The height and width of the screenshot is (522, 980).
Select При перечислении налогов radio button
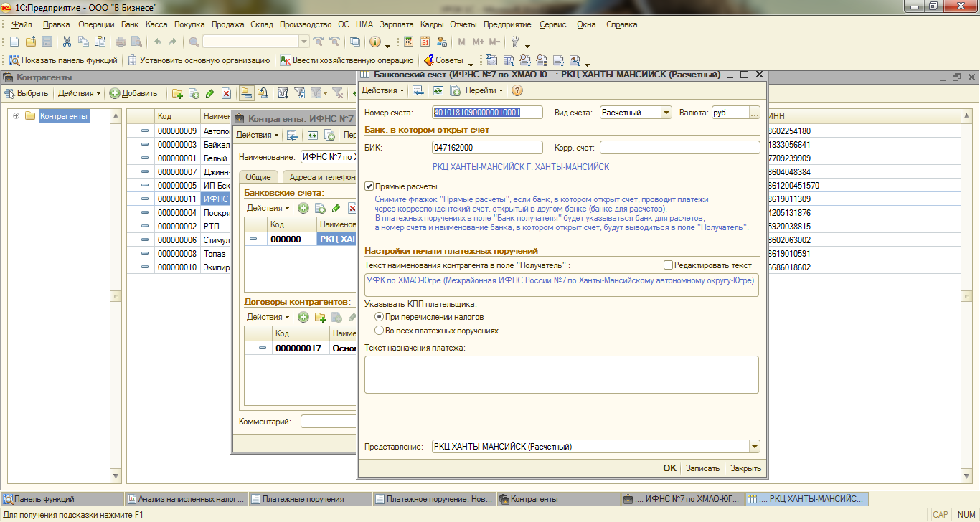coord(380,316)
